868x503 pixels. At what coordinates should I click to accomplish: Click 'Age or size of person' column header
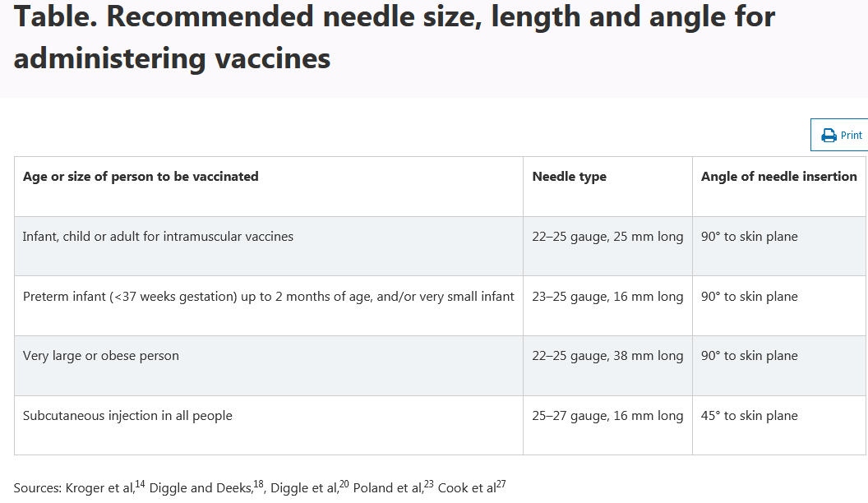(x=141, y=177)
